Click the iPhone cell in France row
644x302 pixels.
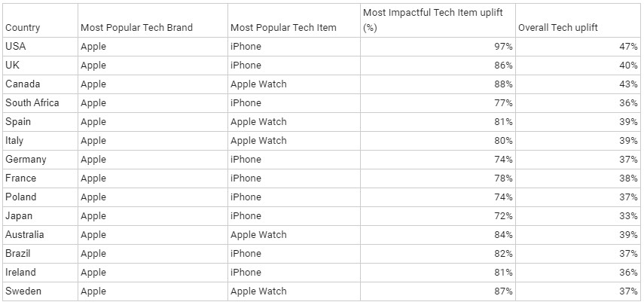[x=246, y=178]
